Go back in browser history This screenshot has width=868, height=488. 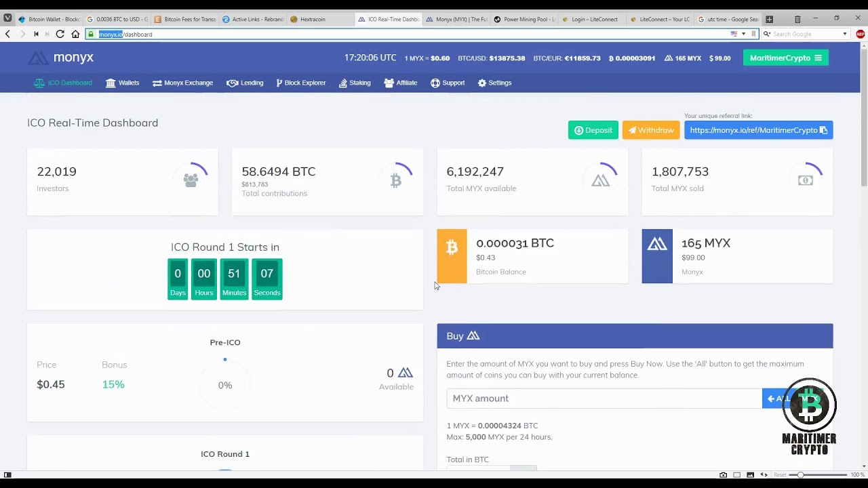pyautogui.click(x=7, y=34)
